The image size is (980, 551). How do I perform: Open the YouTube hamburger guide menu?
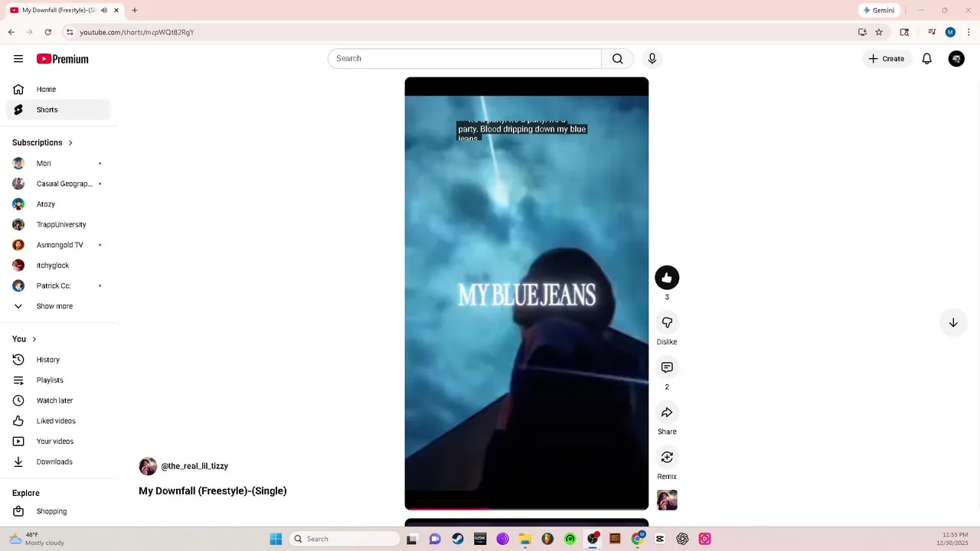click(x=18, y=59)
